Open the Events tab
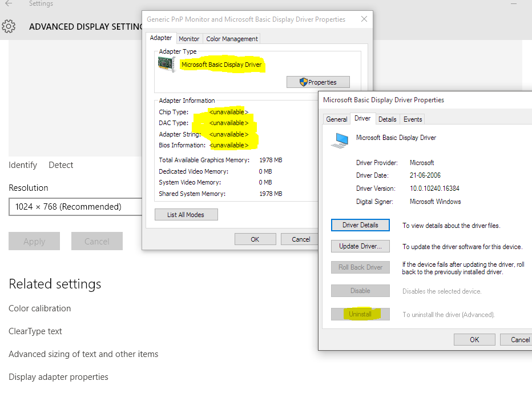Image resolution: width=532 pixels, height=393 pixels. (413, 119)
